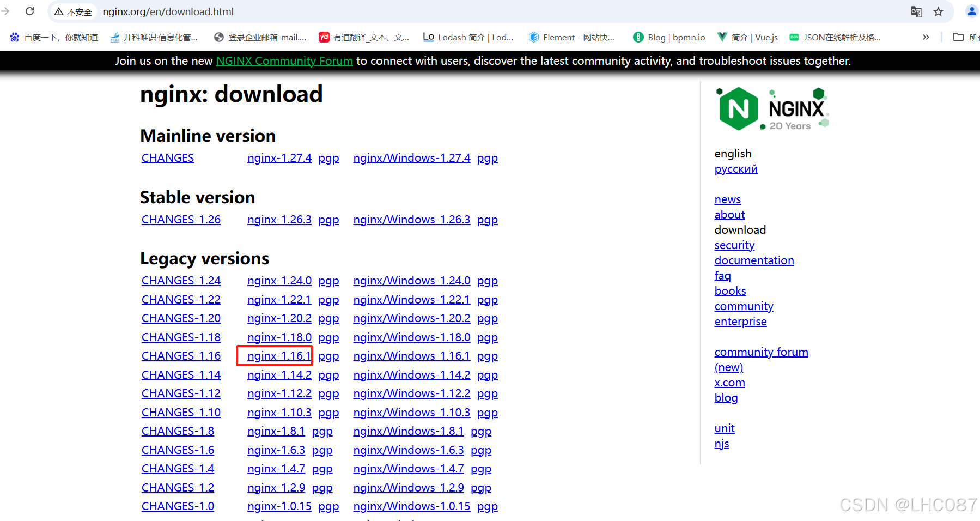Image resolution: width=980 pixels, height=521 pixels.
Task: Open the translate page icon
Action: [916, 11]
